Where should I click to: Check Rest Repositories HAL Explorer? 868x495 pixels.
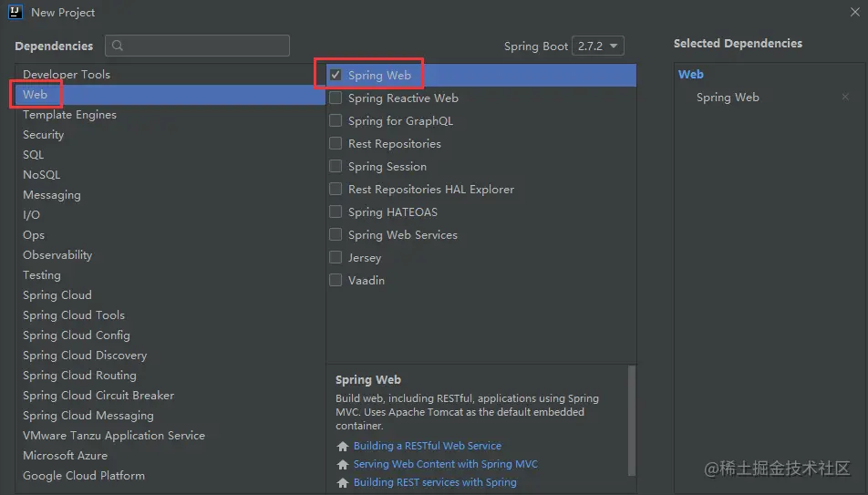tap(336, 189)
